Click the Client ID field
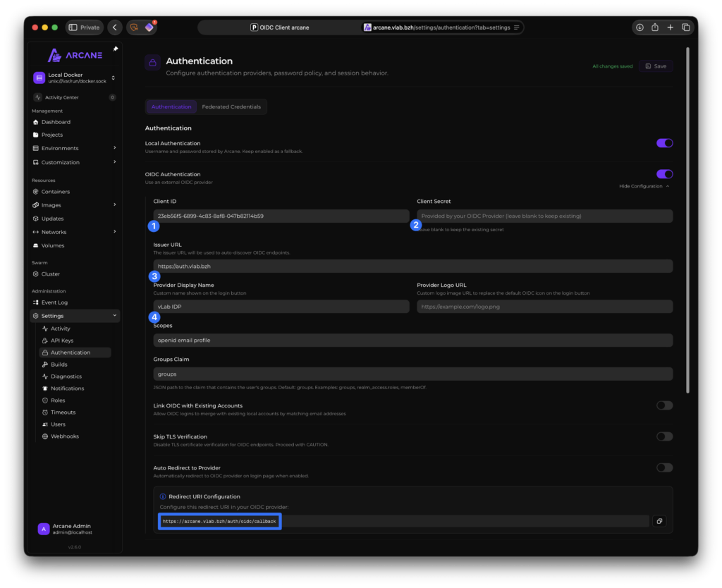The width and height of the screenshot is (722, 588). [281, 216]
